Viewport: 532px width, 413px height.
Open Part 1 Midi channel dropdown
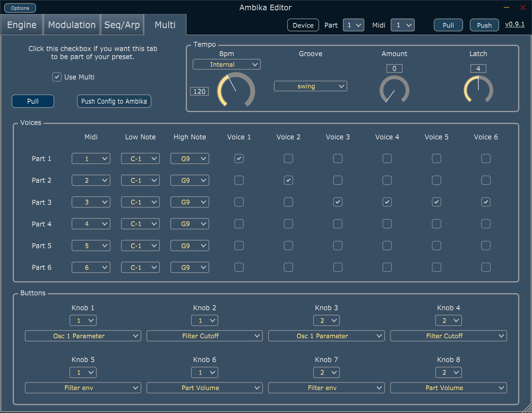[91, 158]
